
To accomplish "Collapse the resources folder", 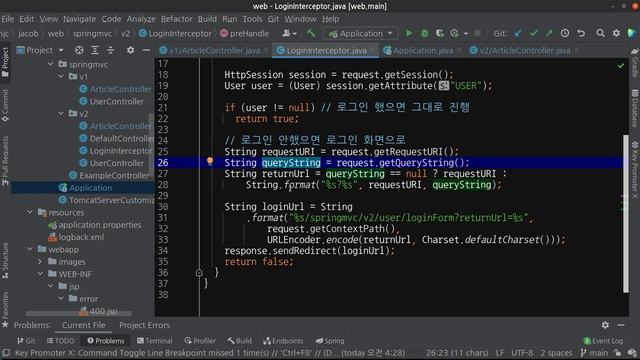I will pos(30,212).
